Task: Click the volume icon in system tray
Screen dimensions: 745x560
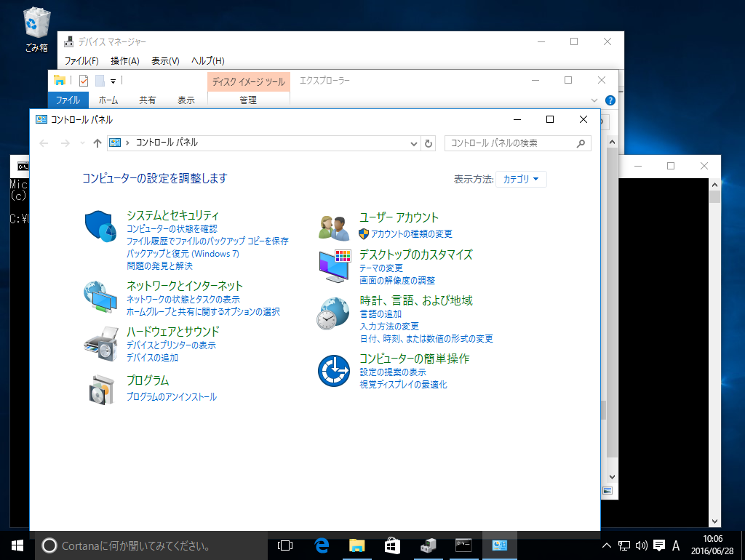Action: pos(642,545)
